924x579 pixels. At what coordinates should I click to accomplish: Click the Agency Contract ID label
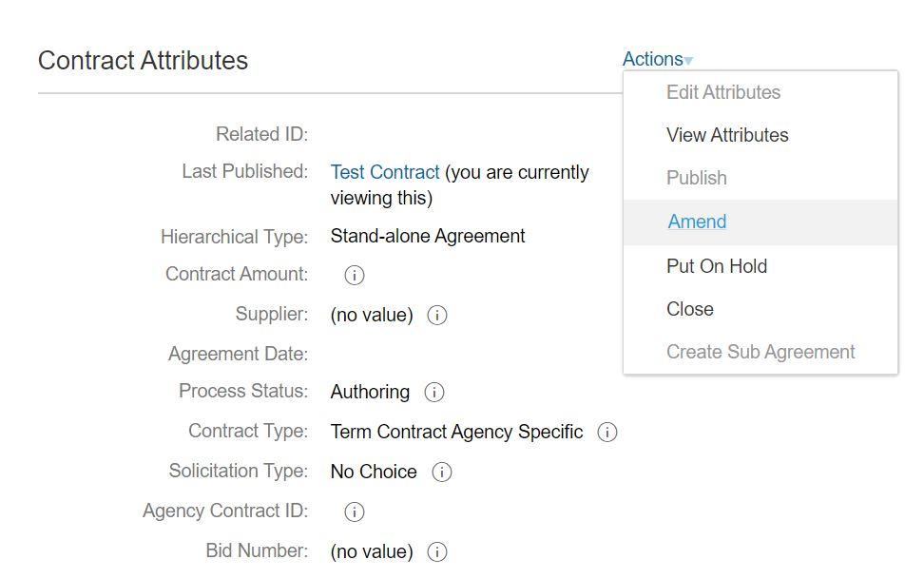pyautogui.click(x=225, y=511)
